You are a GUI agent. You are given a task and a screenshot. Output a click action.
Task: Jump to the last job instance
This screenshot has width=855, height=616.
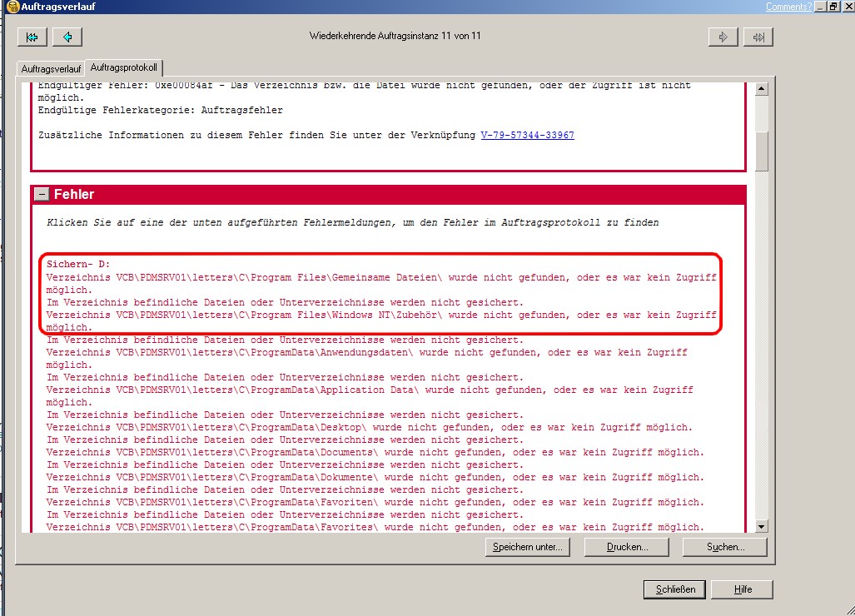pyautogui.click(x=758, y=37)
